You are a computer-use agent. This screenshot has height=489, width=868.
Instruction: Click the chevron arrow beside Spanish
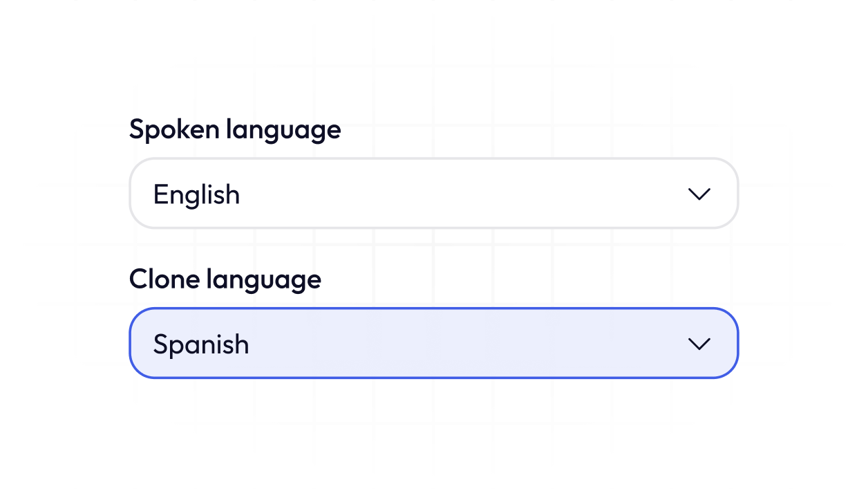[699, 344]
